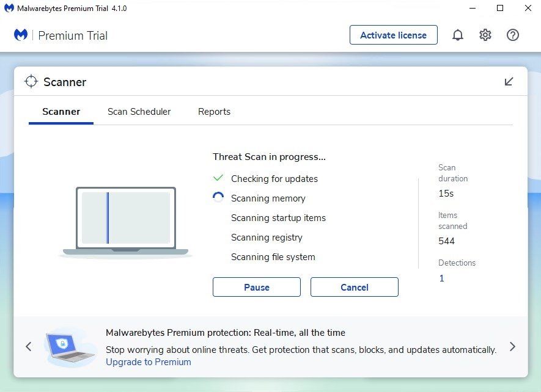Click the laptop scanning illustration

pyautogui.click(x=125, y=221)
